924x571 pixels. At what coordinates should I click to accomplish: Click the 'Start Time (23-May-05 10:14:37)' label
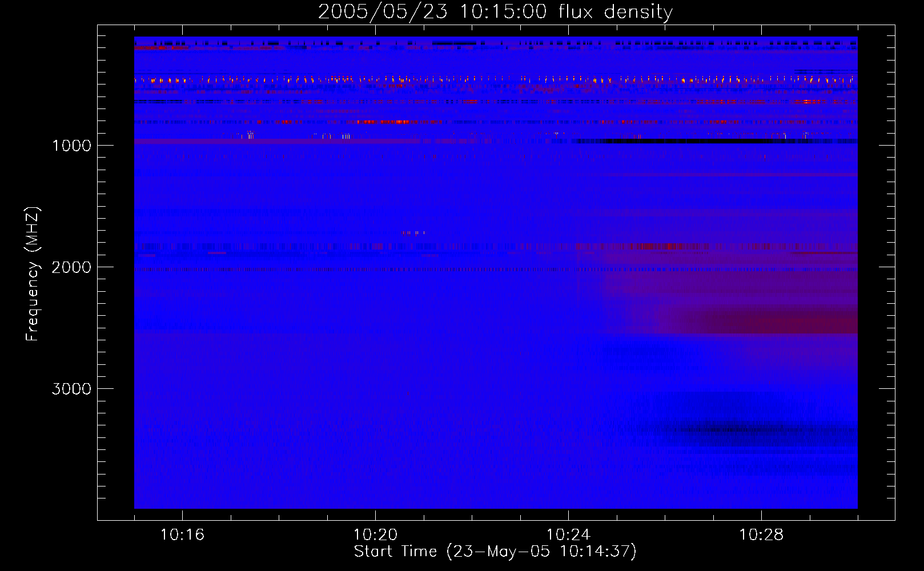coord(495,552)
